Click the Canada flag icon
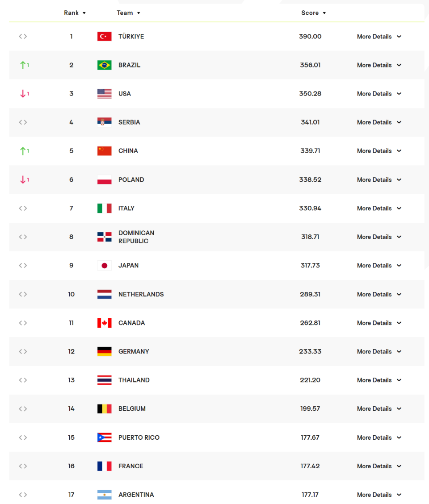 (x=104, y=323)
